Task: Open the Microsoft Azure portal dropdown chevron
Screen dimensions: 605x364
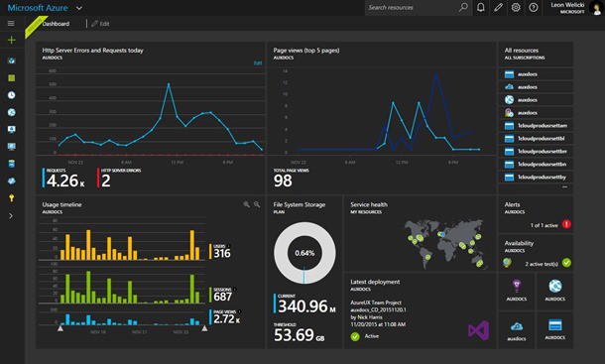Action: (79, 8)
